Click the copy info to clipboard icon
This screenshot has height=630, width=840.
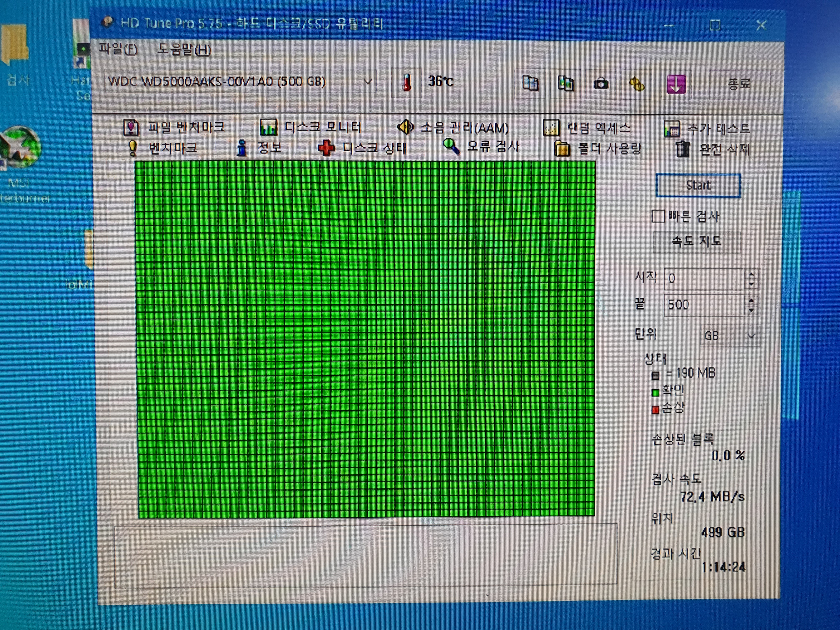530,83
